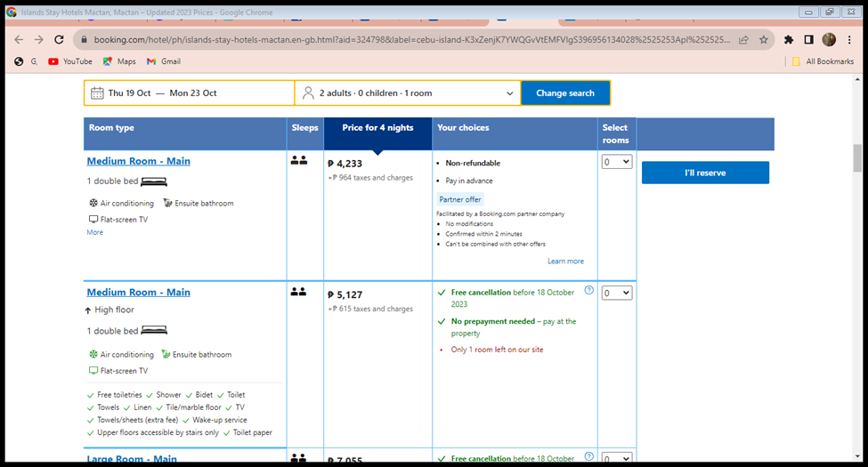Open the Chrome profile avatar

pos(829,39)
